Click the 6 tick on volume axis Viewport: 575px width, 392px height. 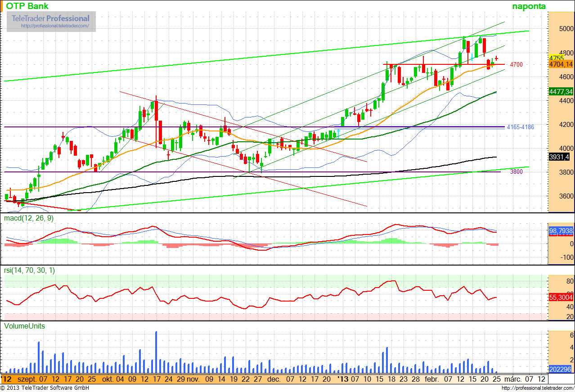[571, 335]
